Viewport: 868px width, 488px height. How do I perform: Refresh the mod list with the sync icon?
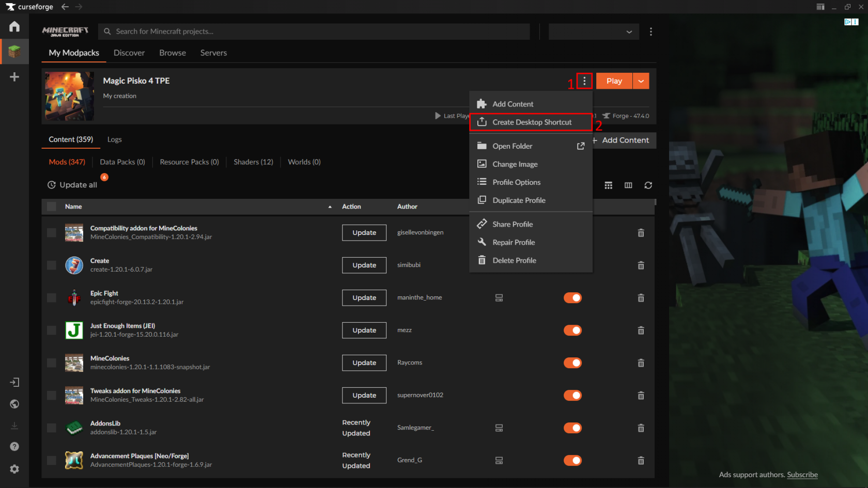(648, 185)
